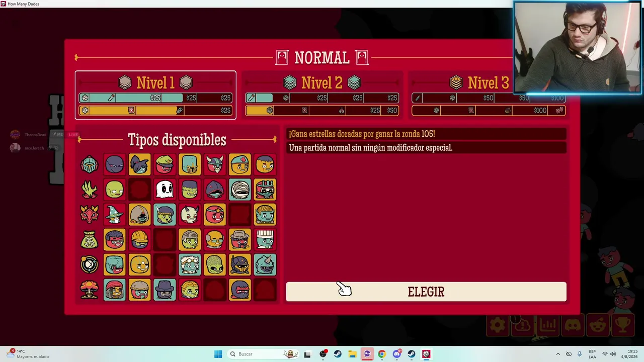Choose the red dude wearing glasses
The height and width of the screenshot is (362, 644).
pyautogui.click(x=115, y=240)
